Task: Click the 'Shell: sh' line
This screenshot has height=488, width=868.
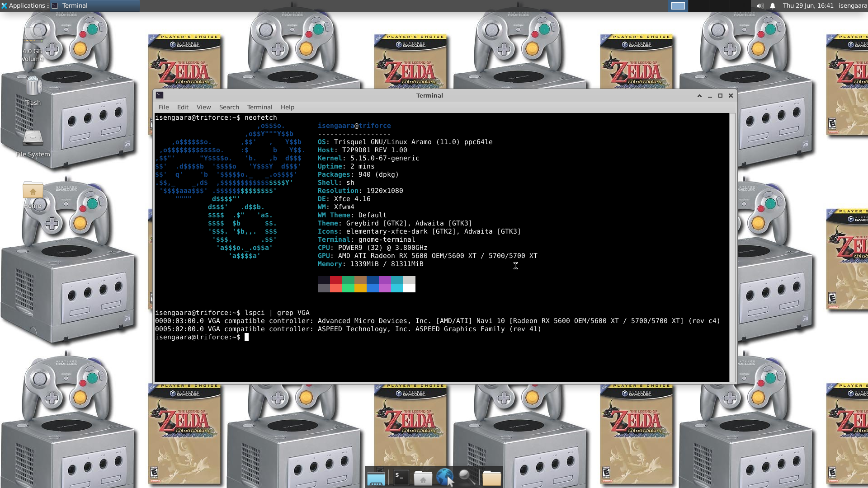Action: [336, 183]
